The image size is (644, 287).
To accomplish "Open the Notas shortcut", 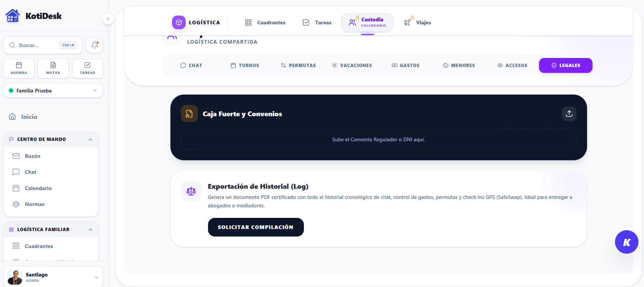I will tap(53, 68).
